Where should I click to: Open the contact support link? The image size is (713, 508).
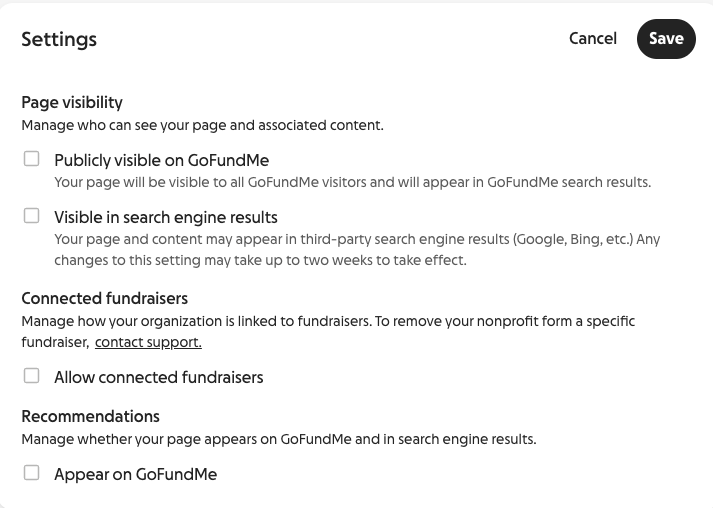pos(148,342)
